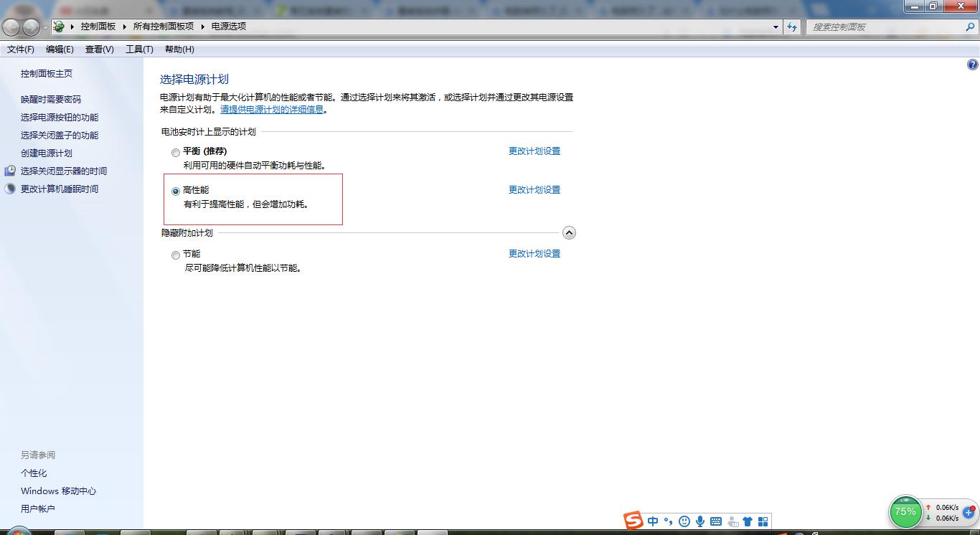This screenshot has height=535, width=980.
Task: Collapse the 隐藏附加计划 section chevron
Action: tap(569, 232)
